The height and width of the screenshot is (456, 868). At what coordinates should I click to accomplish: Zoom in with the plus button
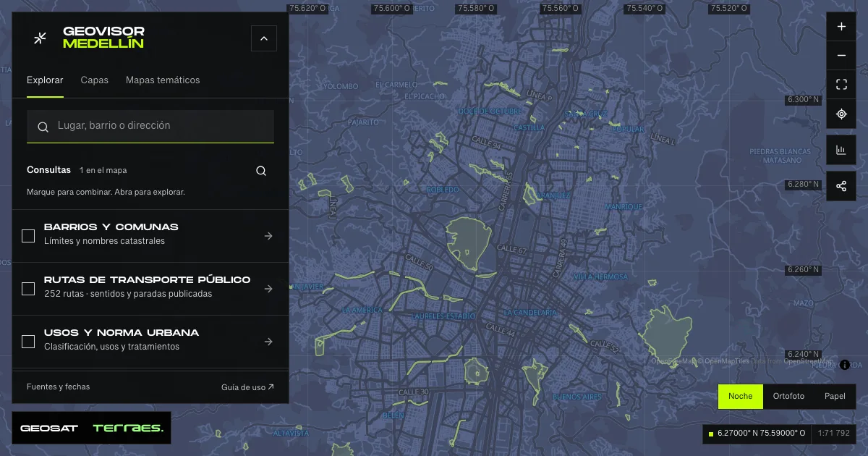841,27
